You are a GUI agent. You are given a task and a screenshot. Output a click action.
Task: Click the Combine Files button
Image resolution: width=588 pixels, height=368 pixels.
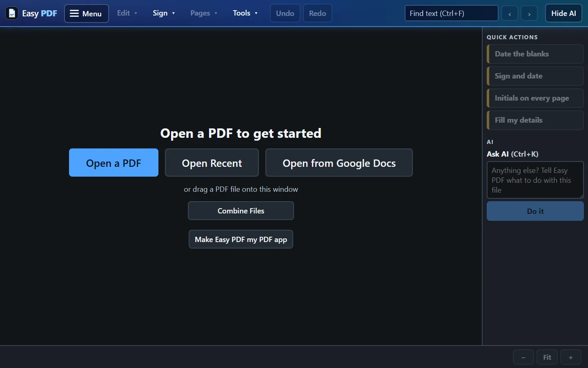pos(241,211)
